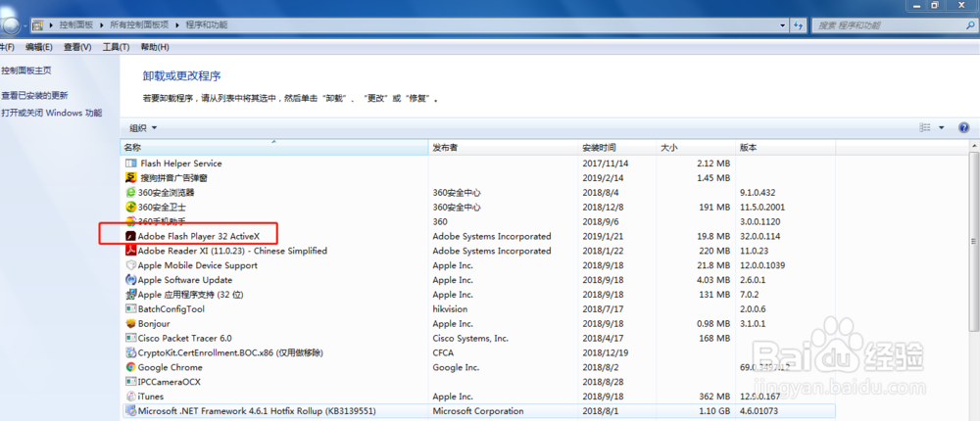Click the IPCCameraOCX icon
Screen dimensions: 980x421
pyautogui.click(x=130, y=382)
